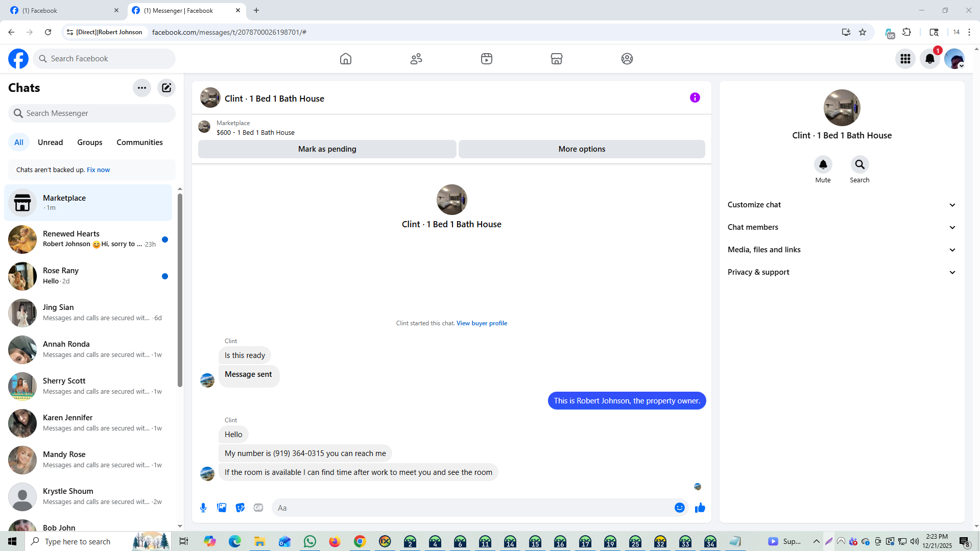
Task: Choose a sticker icon
Action: pos(240,508)
